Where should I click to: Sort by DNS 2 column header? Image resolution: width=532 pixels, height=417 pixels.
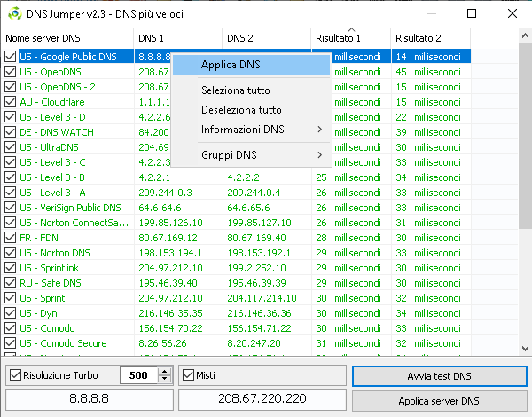pos(267,38)
